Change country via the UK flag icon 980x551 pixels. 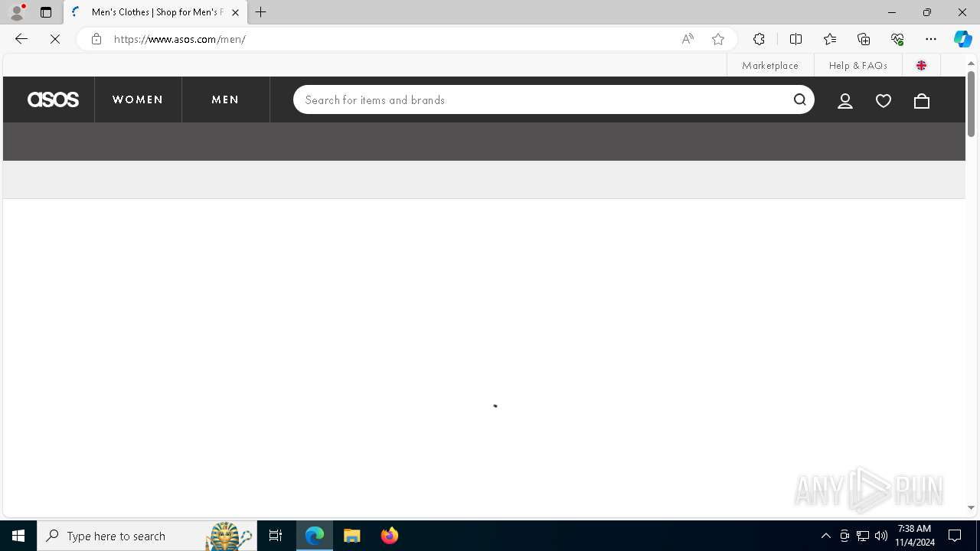(x=921, y=65)
